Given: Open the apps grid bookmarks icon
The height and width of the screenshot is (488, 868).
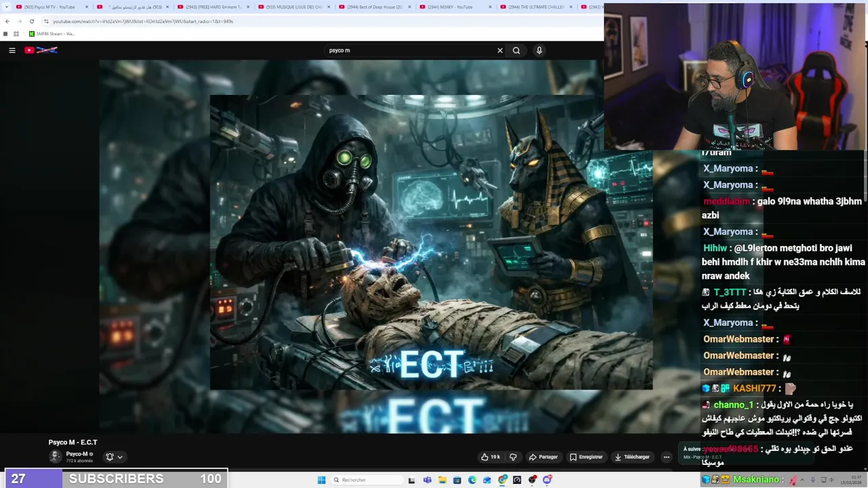Looking at the screenshot, I should 16,34.
